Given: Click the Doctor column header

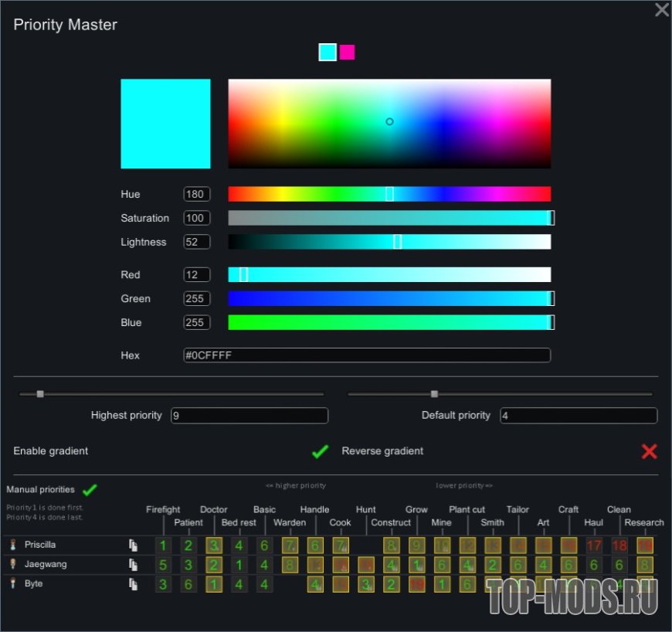Looking at the screenshot, I should pyautogui.click(x=214, y=509).
